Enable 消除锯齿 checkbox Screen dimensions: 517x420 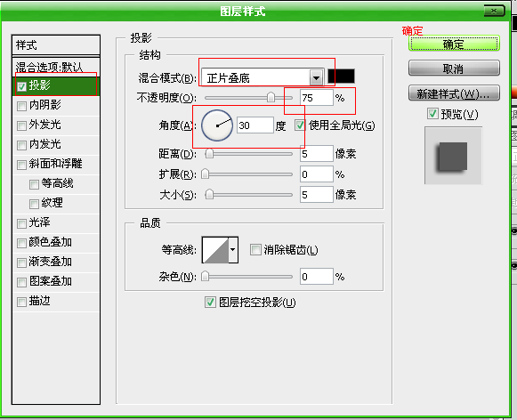click(255, 249)
